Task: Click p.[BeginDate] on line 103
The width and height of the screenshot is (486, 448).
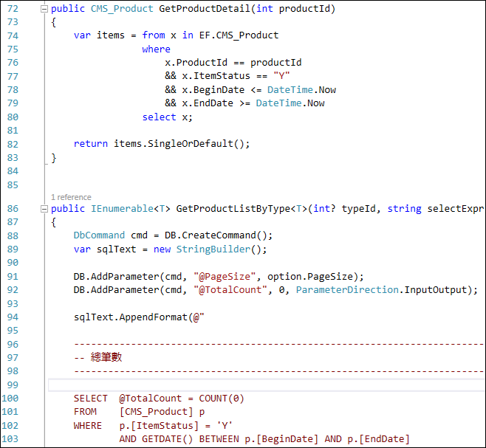Action: point(281,439)
